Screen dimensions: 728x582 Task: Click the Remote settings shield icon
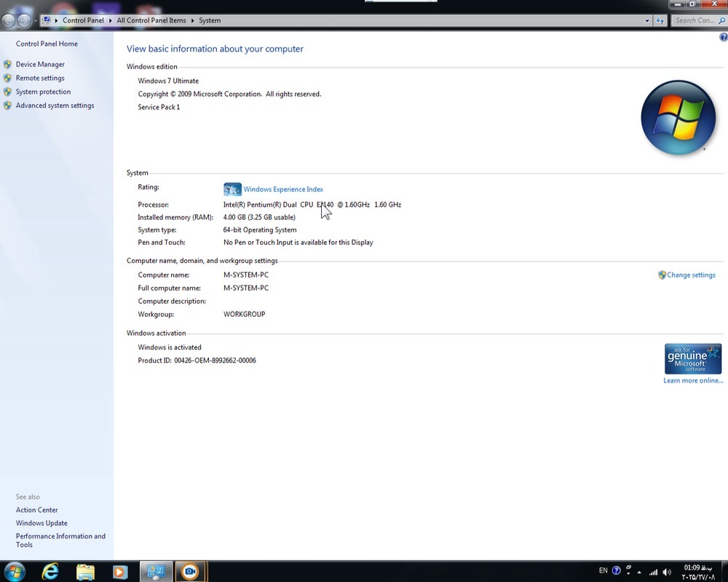(x=7, y=78)
